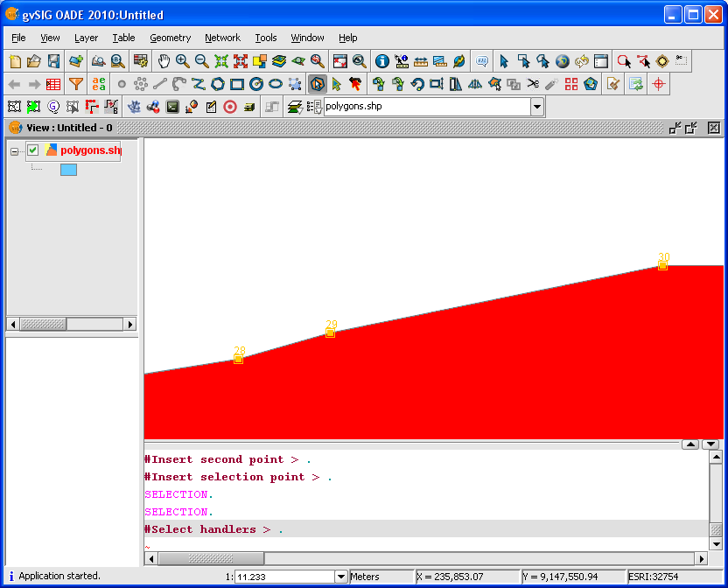
Task: Open the Measure distances tool
Action: coord(421,61)
